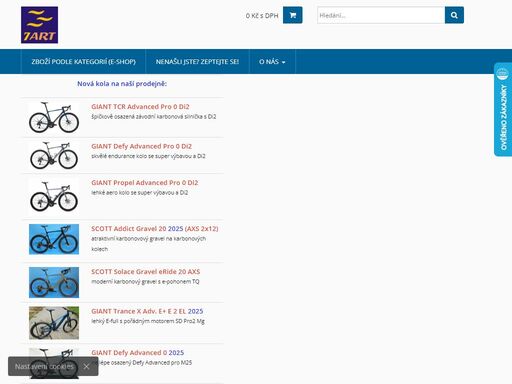Open SCOTT Addict Gravel 20 2025 link
This screenshot has width=512, height=384.
[155, 229]
